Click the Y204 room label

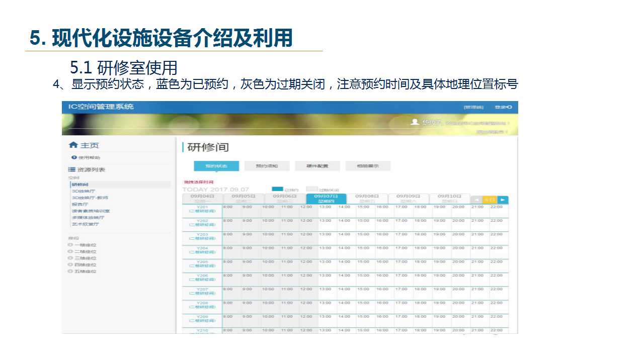(x=202, y=249)
